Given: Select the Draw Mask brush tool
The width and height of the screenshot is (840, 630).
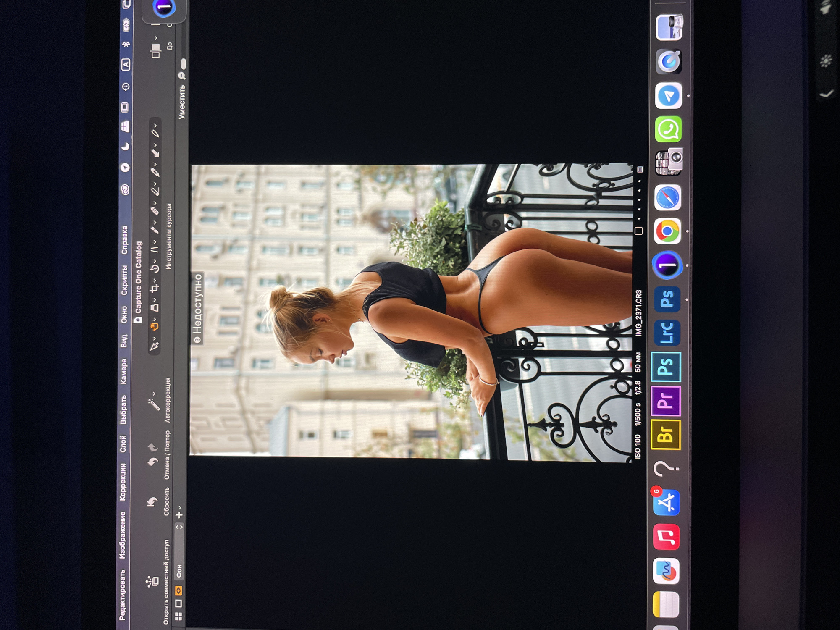Looking at the screenshot, I should (155, 230).
